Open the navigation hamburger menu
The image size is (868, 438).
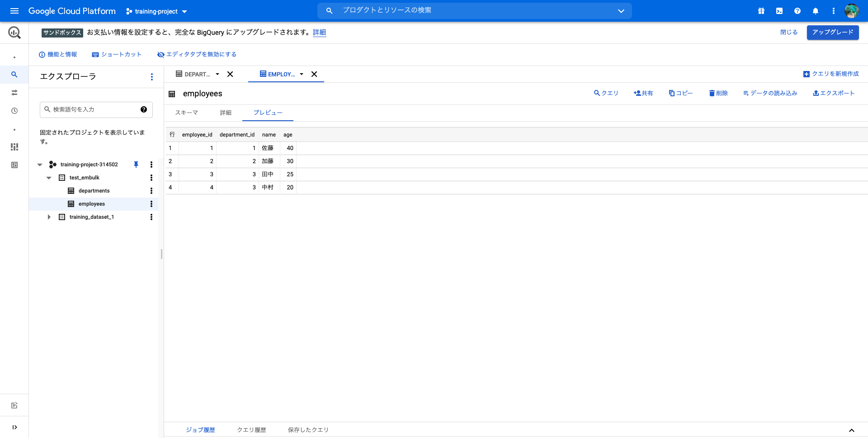pyautogui.click(x=14, y=11)
